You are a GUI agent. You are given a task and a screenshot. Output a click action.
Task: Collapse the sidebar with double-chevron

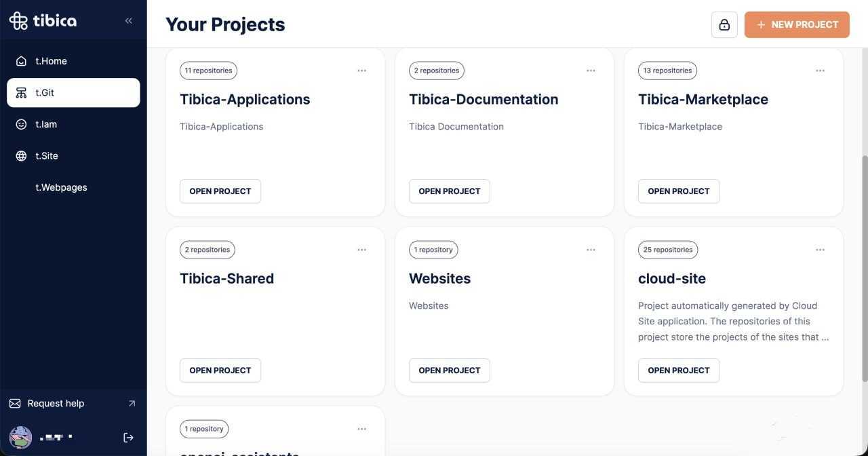click(129, 20)
